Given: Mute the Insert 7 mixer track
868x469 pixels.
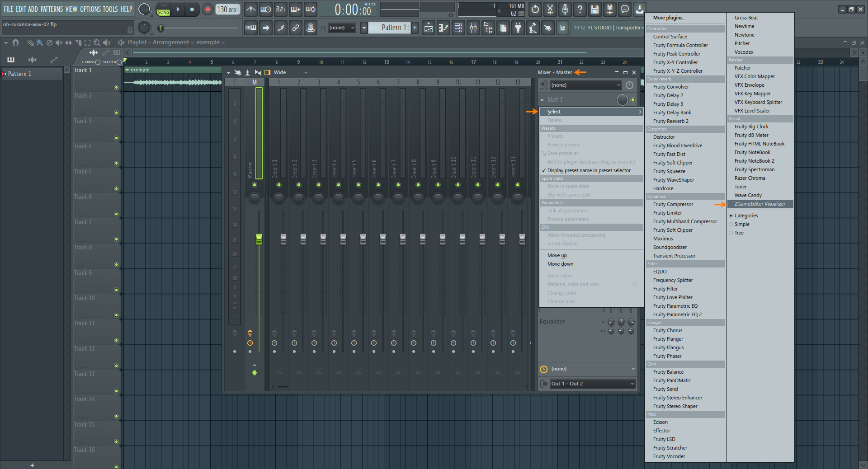Looking at the screenshot, I should pyautogui.click(x=398, y=185).
